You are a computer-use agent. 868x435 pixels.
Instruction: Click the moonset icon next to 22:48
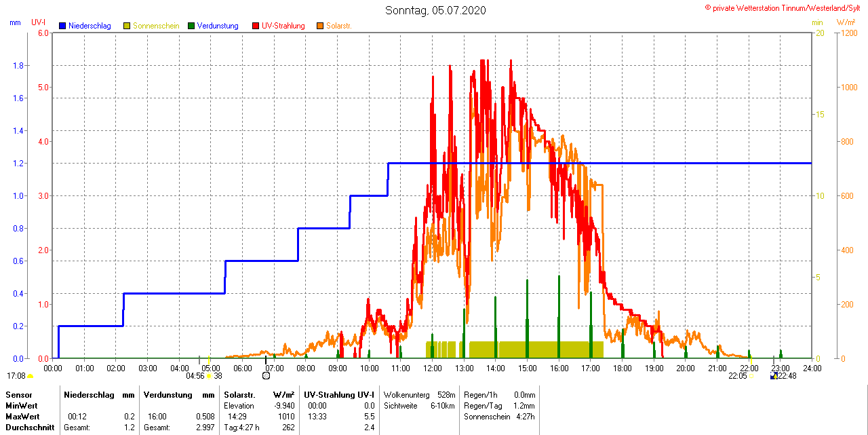pos(774,375)
